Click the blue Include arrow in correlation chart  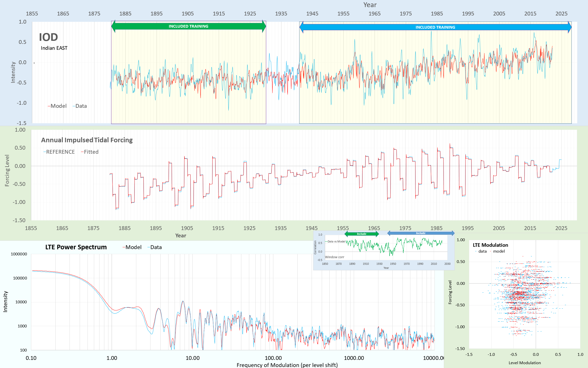coord(421,233)
